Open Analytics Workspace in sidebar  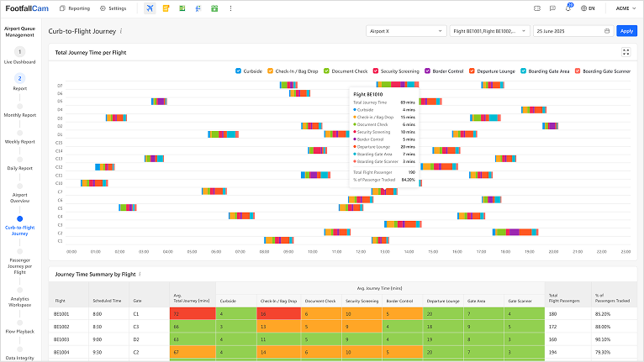click(19, 302)
